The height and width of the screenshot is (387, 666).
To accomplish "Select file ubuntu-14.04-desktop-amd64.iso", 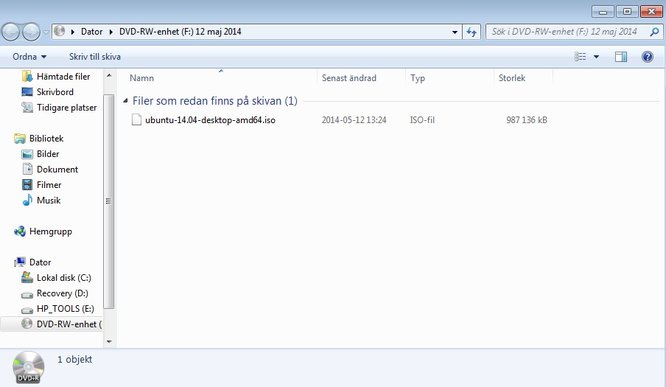I will click(x=210, y=120).
